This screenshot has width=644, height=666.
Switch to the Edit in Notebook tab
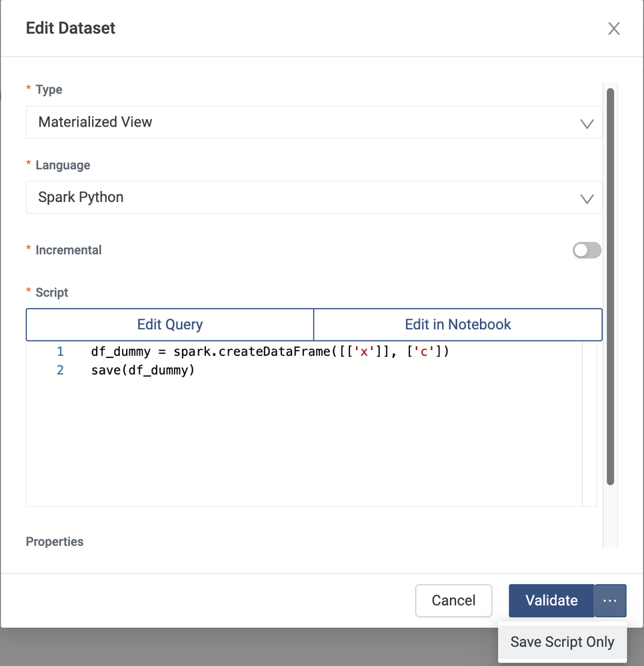(x=458, y=325)
